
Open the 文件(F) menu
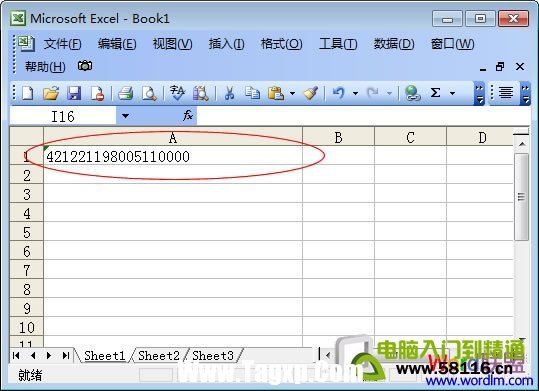click(x=63, y=44)
